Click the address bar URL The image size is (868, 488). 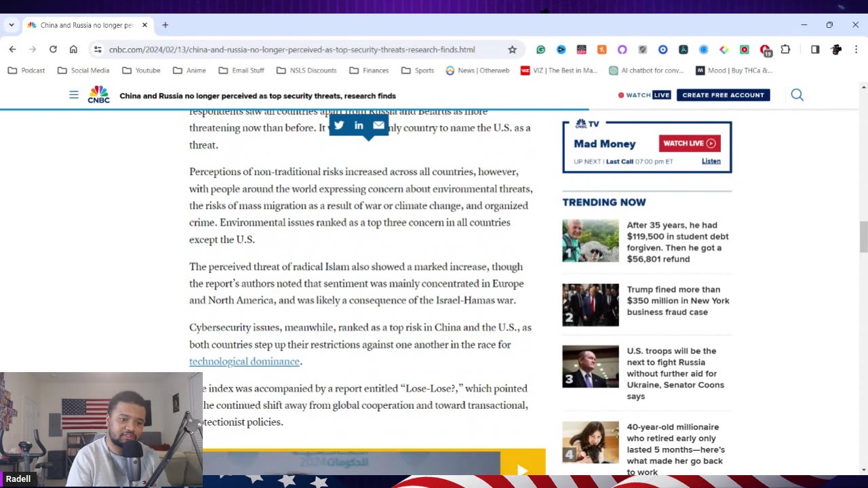coord(292,49)
